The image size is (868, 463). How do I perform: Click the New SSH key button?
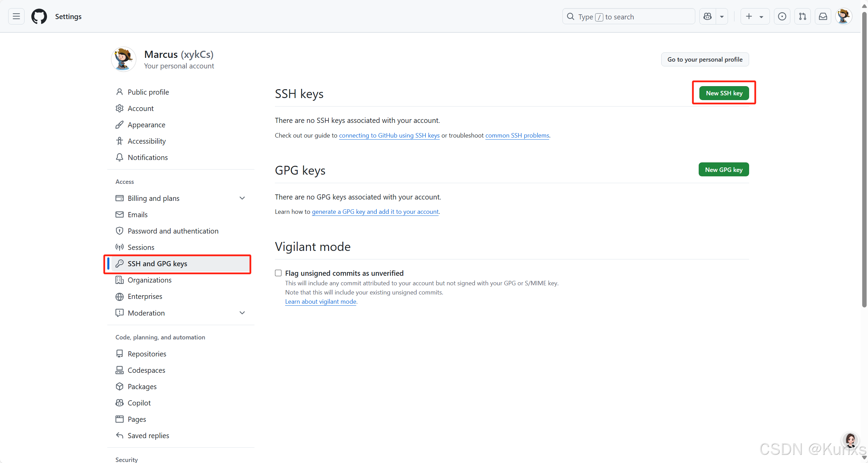(724, 93)
